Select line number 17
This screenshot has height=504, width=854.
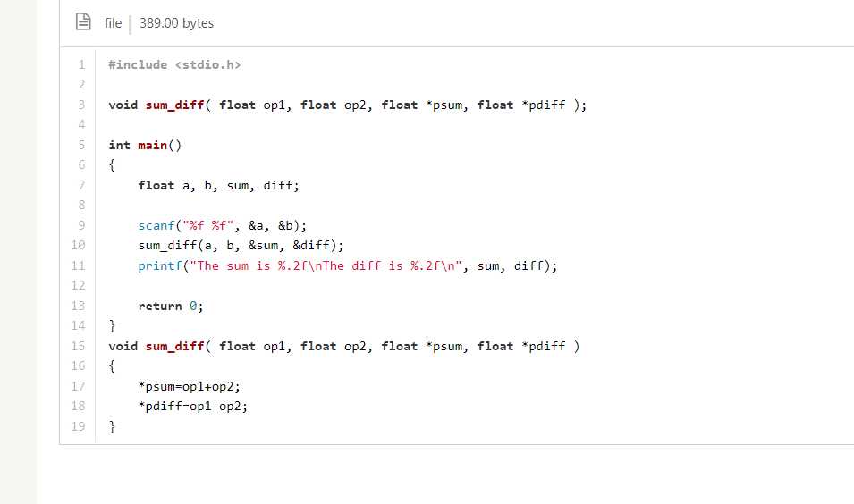79,386
